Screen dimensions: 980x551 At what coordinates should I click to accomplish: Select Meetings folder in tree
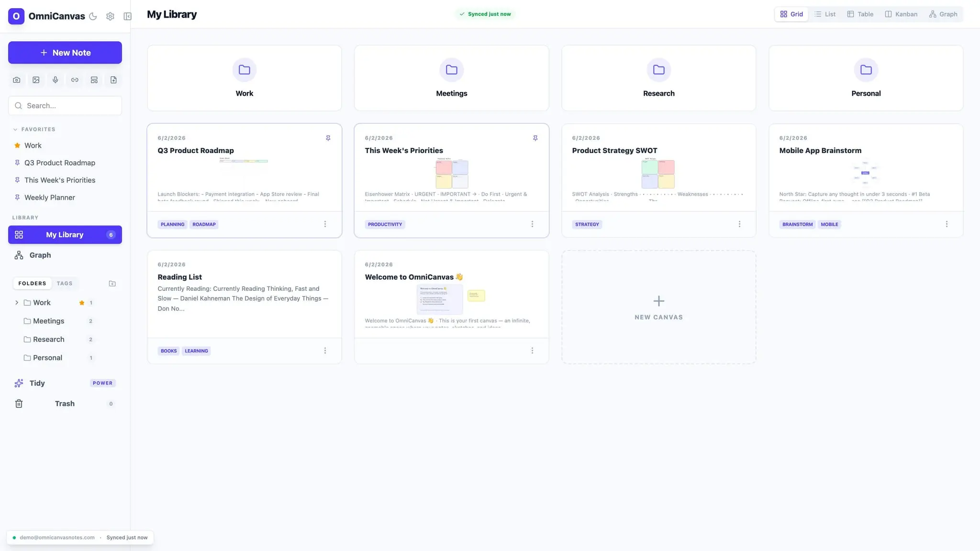(x=48, y=321)
